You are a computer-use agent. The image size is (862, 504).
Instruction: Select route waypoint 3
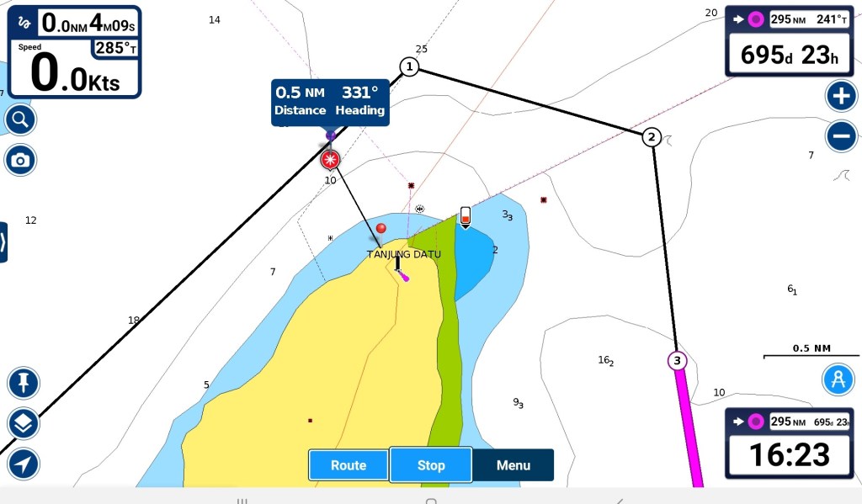coord(677,361)
